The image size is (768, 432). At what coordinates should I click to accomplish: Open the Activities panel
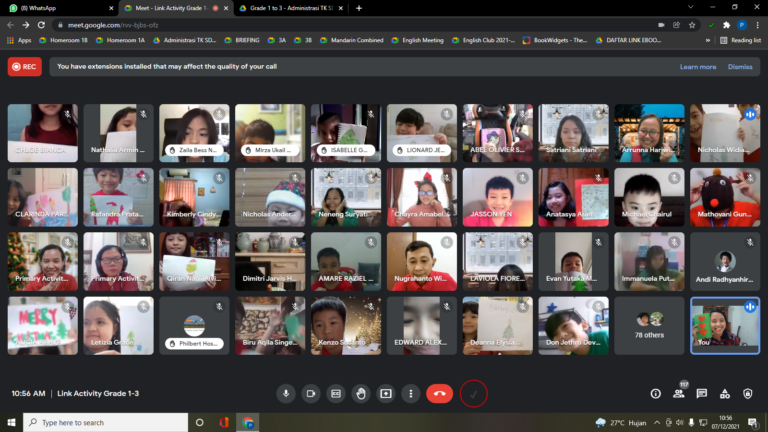725,394
